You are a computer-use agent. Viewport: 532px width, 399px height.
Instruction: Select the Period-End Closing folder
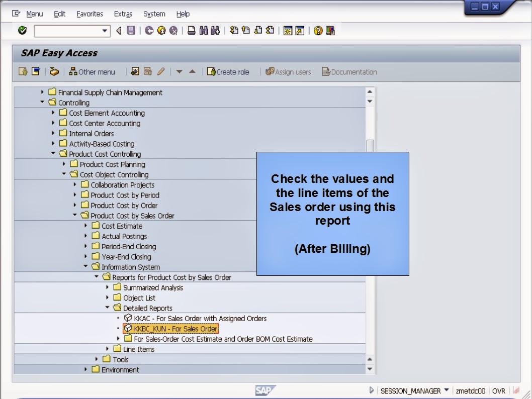pos(129,246)
